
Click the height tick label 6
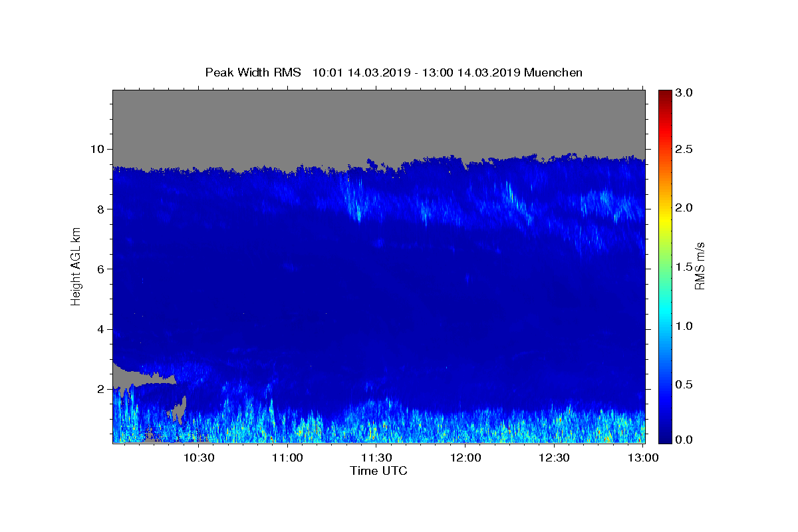tap(101, 269)
